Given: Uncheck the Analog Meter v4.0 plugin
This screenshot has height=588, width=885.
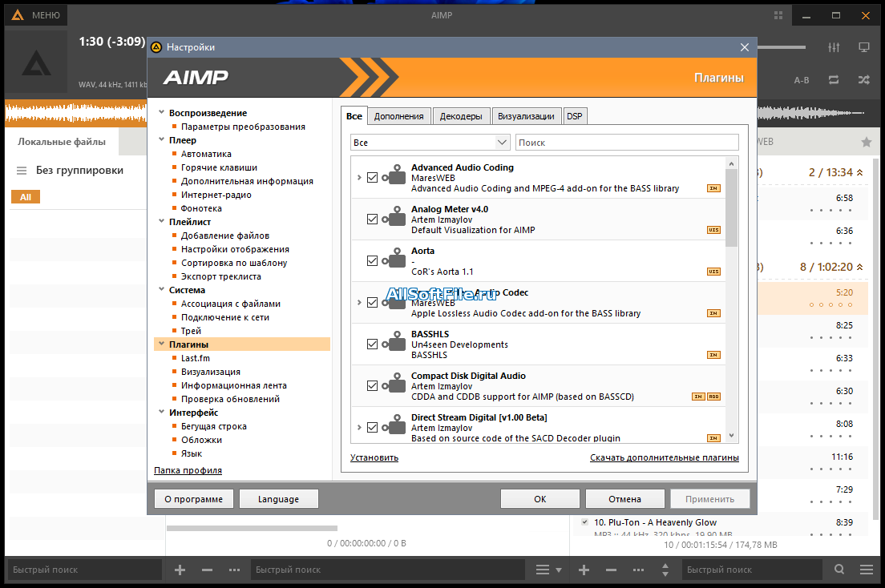Looking at the screenshot, I should click(372, 219).
